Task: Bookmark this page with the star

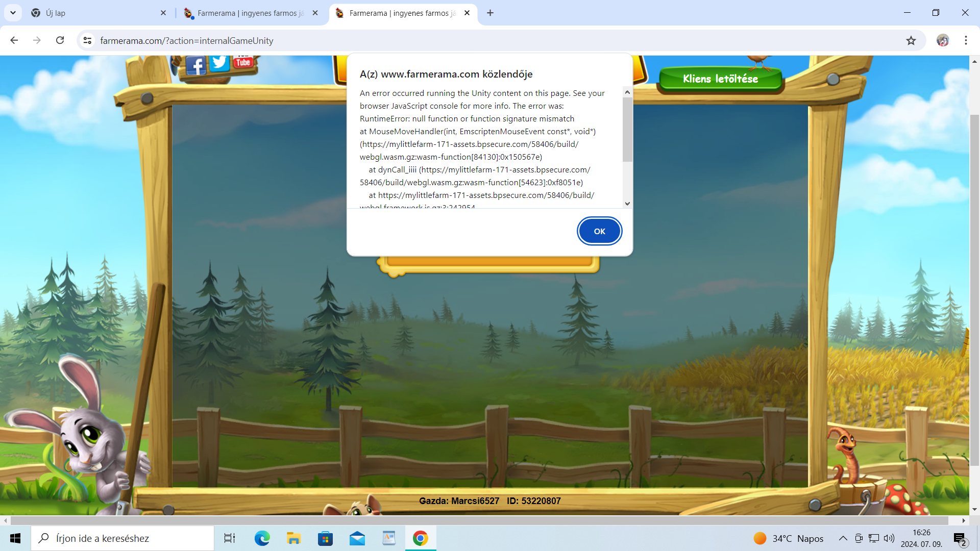Action: click(x=911, y=40)
